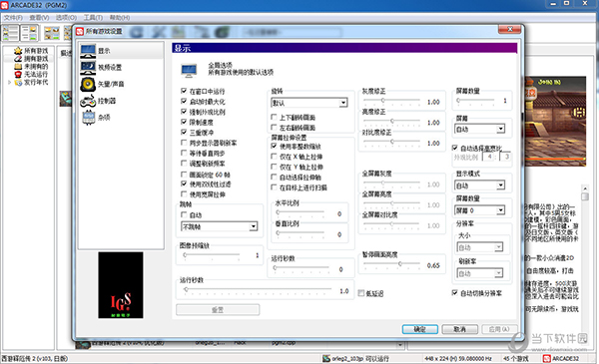Click the 外观比例 width field showing 4
This screenshot has height=364, width=599.
(488, 157)
